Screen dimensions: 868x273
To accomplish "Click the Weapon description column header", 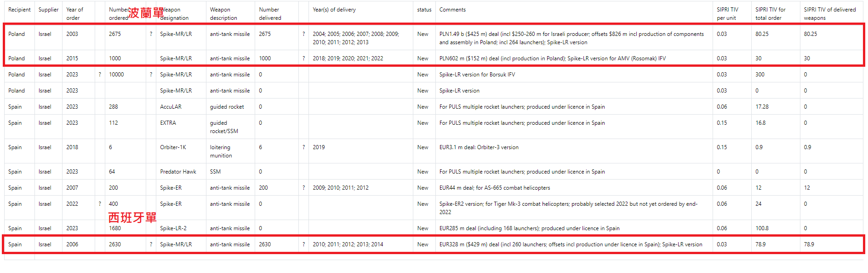I will (x=223, y=14).
